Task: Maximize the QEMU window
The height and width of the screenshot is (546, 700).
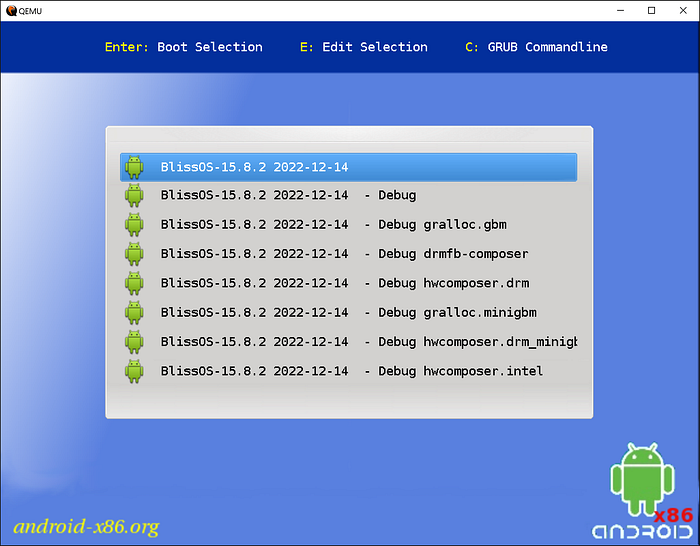Action: coord(651,11)
